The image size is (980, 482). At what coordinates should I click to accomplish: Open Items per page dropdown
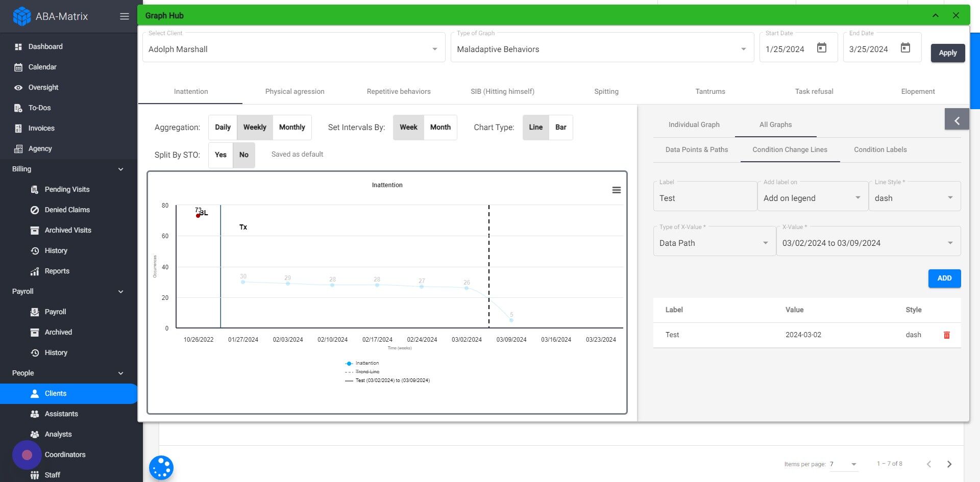[x=843, y=464]
